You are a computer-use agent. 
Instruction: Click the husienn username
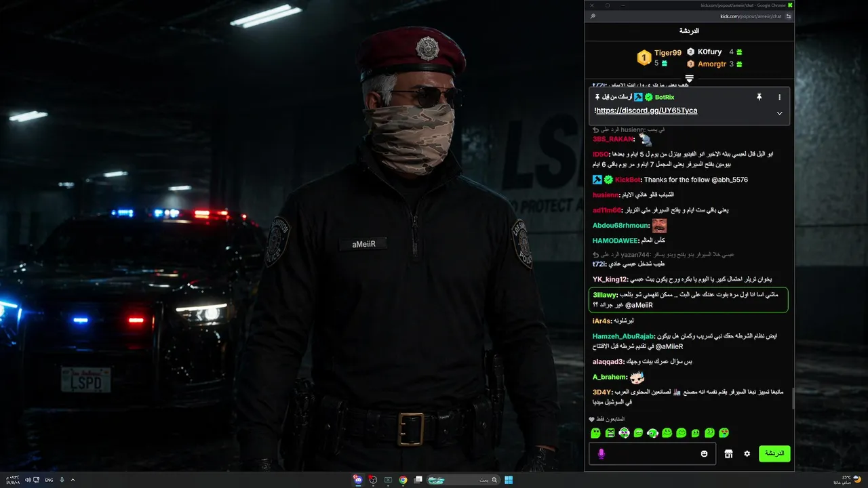coord(605,195)
